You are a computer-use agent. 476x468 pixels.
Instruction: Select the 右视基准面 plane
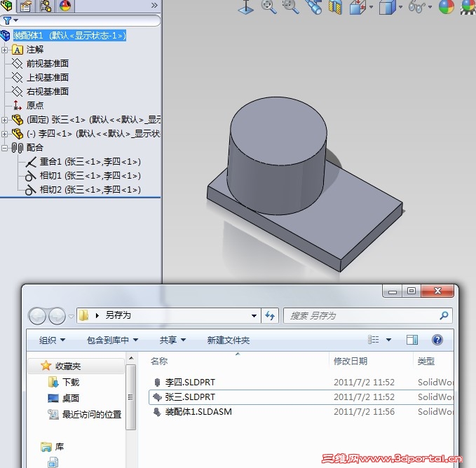tap(48, 91)
